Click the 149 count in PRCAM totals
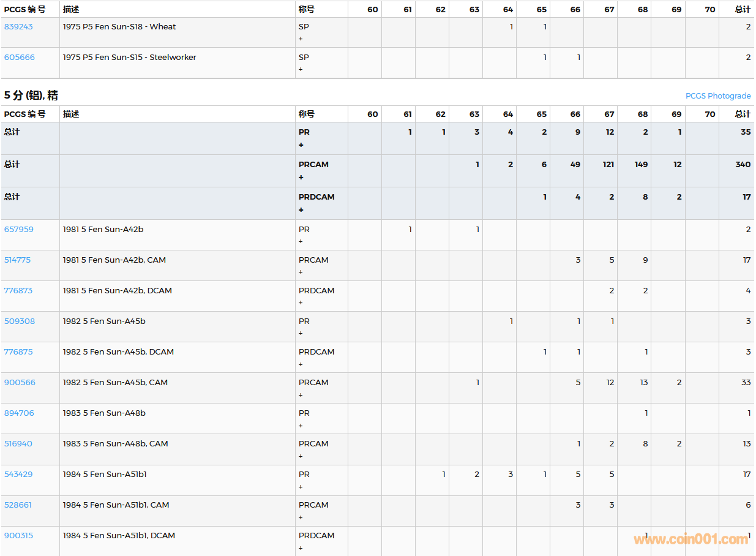 641,165
